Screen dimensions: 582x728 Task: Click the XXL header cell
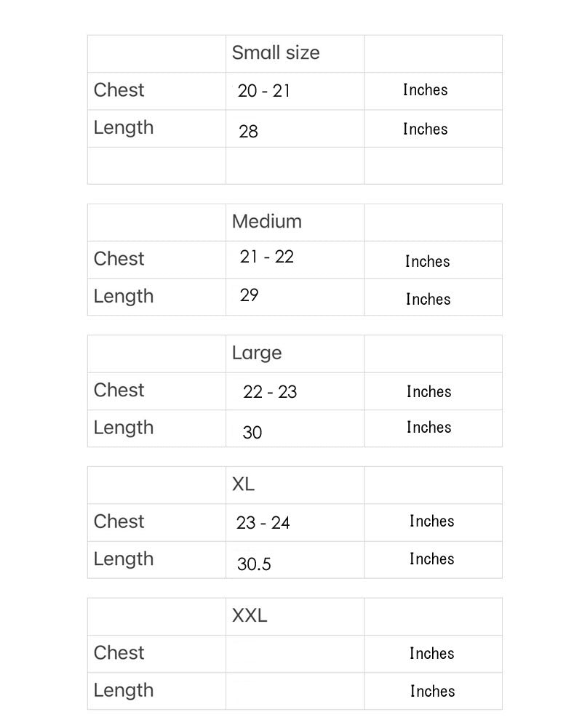[x=250, y=616]
